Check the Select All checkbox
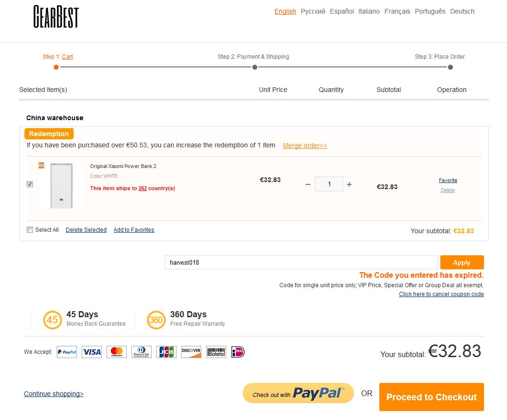The height and width of the screenshot is (420, 507). coord(30,229)
